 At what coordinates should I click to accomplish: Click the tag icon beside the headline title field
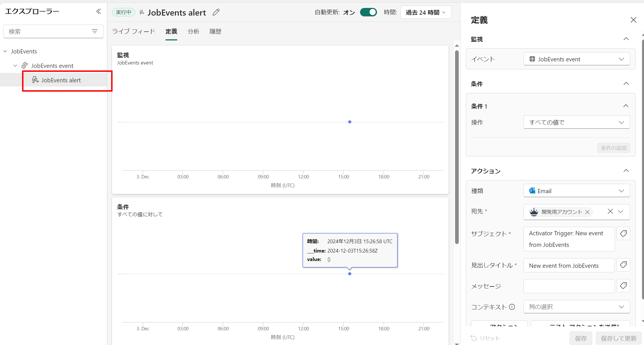coord(623,265)
